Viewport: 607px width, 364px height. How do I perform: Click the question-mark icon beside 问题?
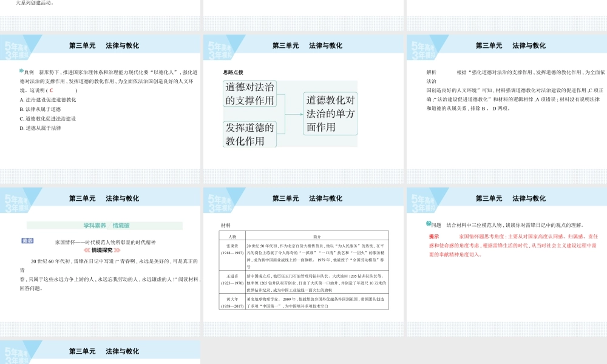429,224
